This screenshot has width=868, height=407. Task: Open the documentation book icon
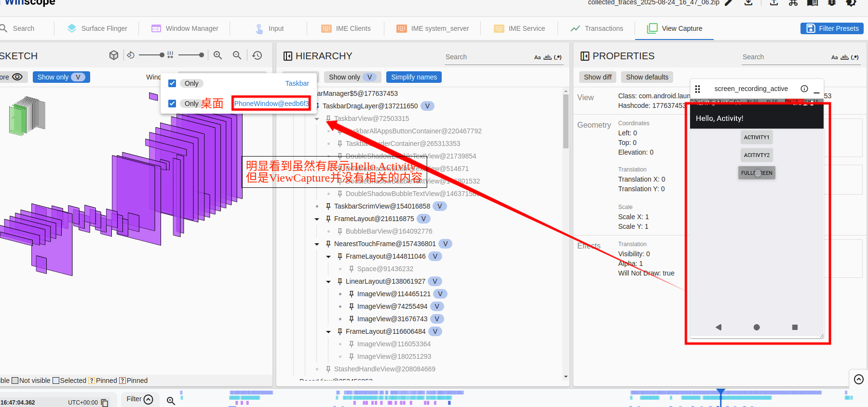pyautogui.click(x=813, y=2)
